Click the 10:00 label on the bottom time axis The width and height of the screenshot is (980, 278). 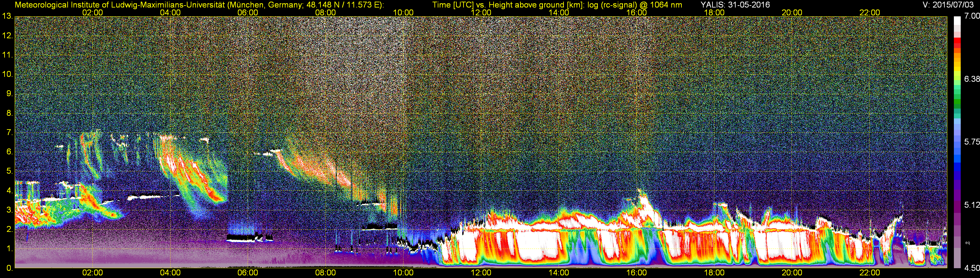click(403, 273)
